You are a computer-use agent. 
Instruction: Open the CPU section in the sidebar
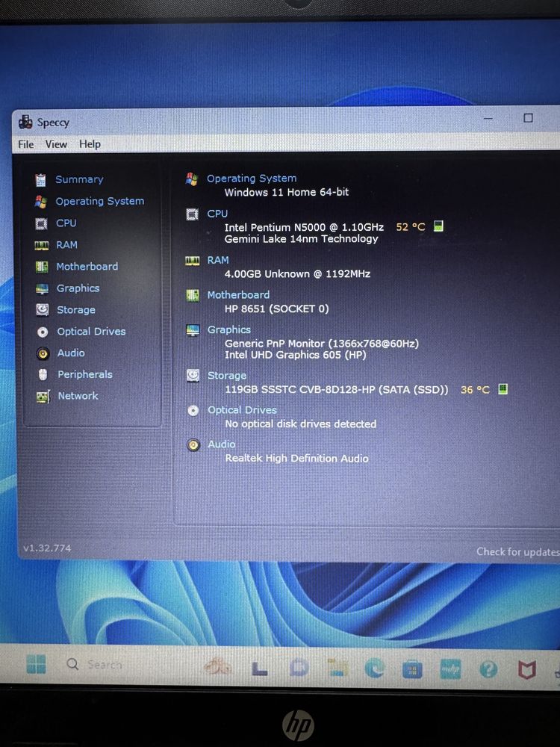coord(66,223)
